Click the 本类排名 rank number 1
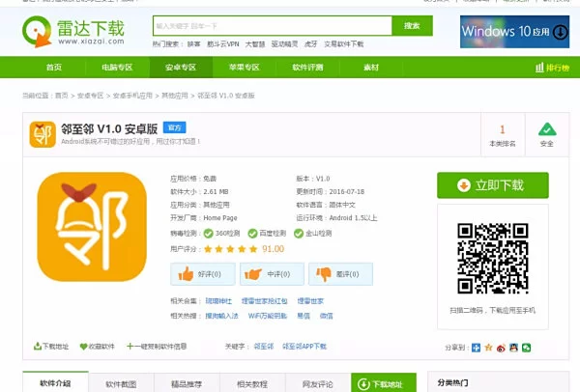Image resolution: width=580 pixels, height=392 pixels. [503, 129]
